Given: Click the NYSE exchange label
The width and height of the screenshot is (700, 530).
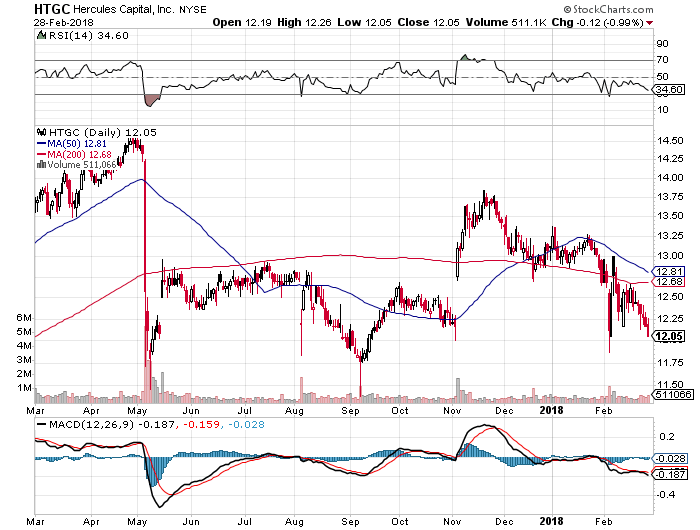Looking at the screenshot, I should click(192, 10).
